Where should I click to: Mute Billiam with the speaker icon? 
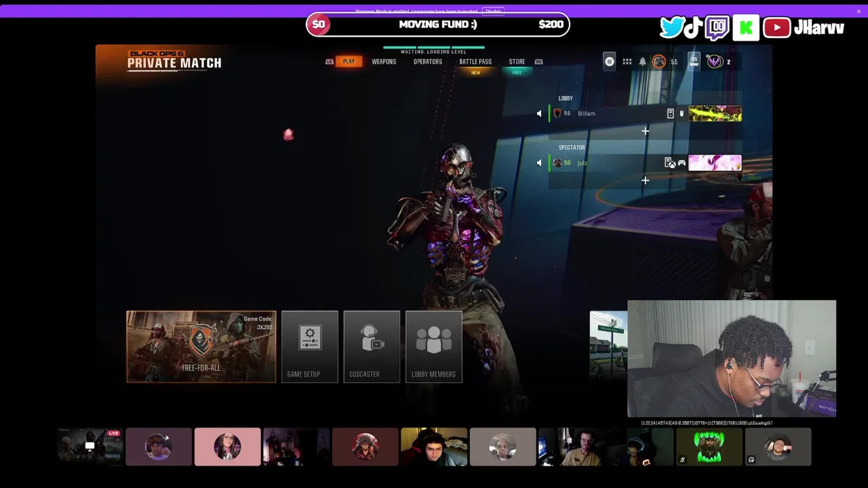pos(539,114)
